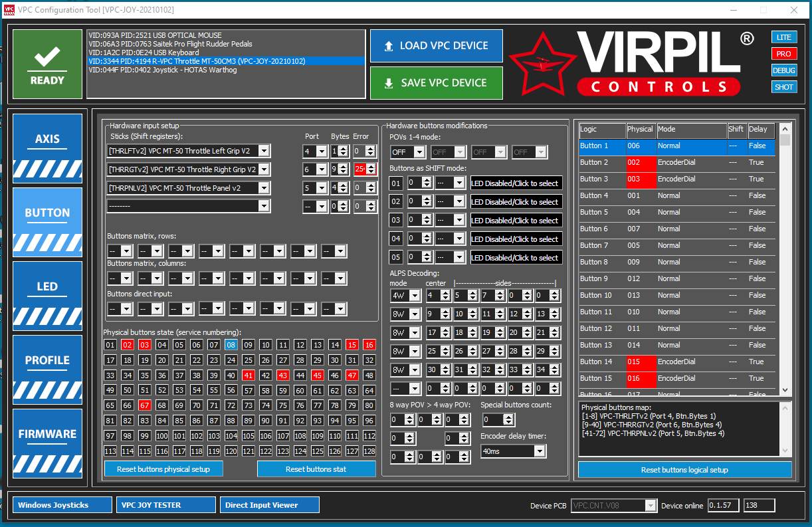
Task: Click Reset buttons logical setup
Action: click(x=685, y=470)
